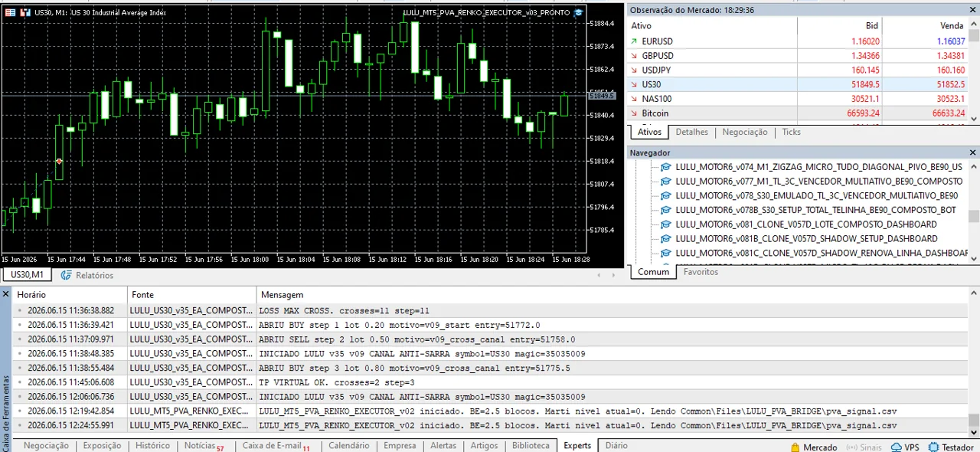Screen dimensions: 980x452
Task: Select the 'ABRIU SELL step 2' log entry
Action: click(490, 339)
